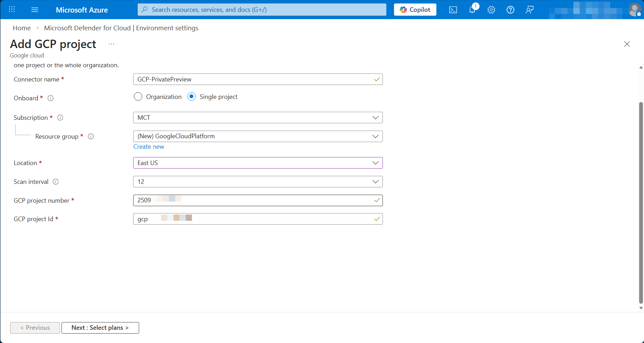Go to Home breadcrumb

(x=22, y=28)
